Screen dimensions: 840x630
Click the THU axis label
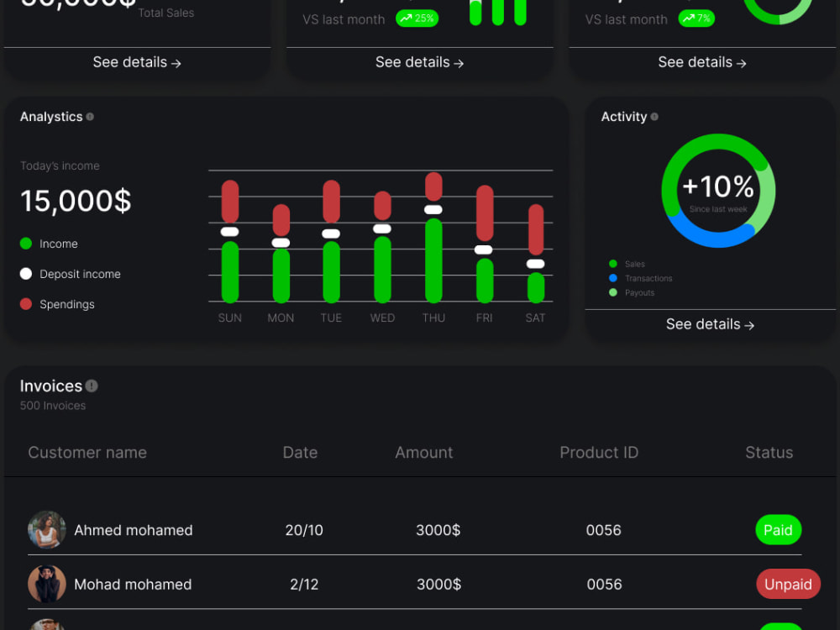433,318
